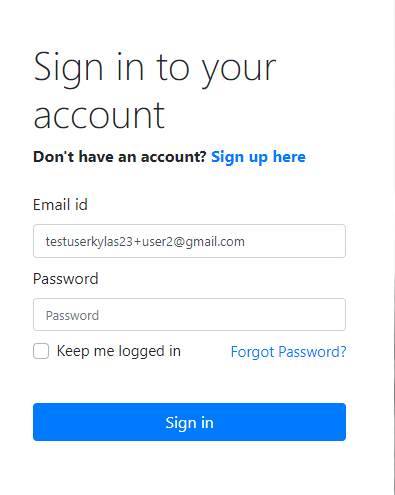Click the Email id field label

60,205
